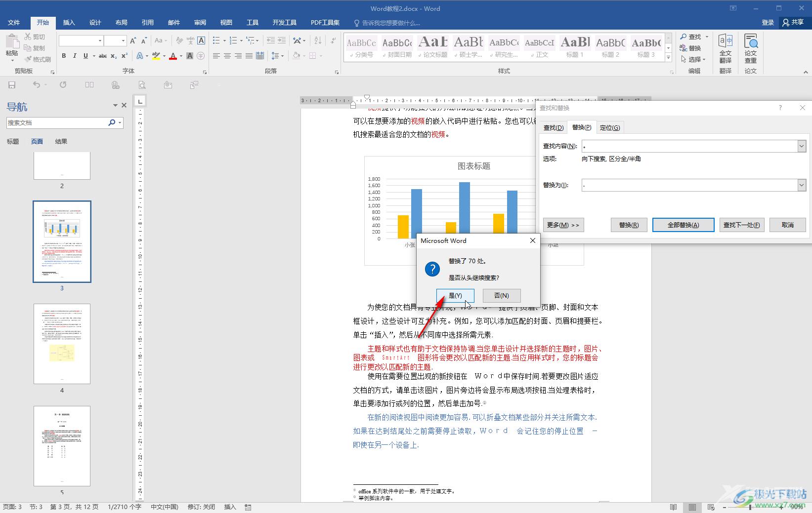Open the navigation search options dropdown

pos(120,122)
